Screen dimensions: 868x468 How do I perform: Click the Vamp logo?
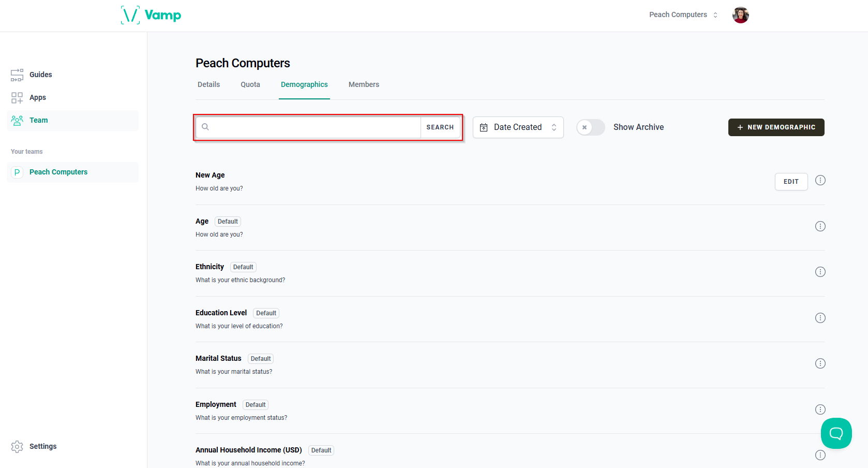[151, 15]
